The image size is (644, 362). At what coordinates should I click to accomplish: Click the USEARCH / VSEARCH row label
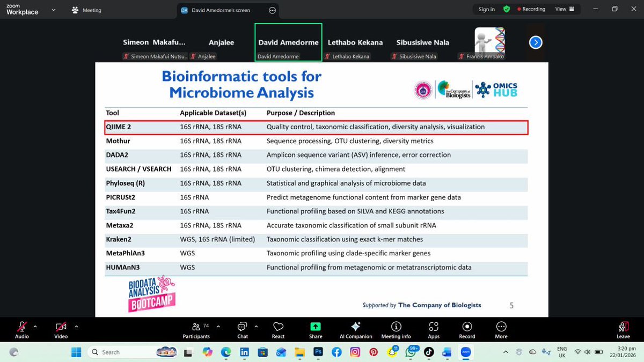point(138,169)
